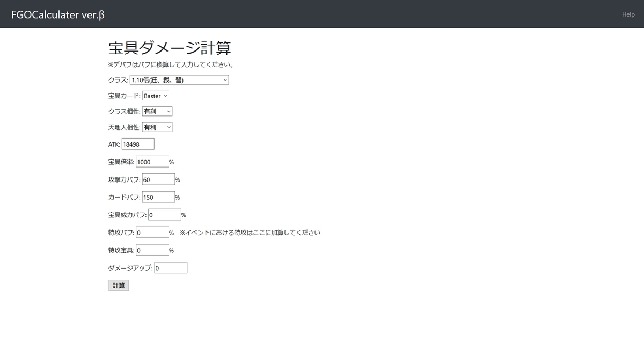Click the カードバフ input field
Image resolution: width=644 pixels, height=348 pixels.
(x=158, y=197)
